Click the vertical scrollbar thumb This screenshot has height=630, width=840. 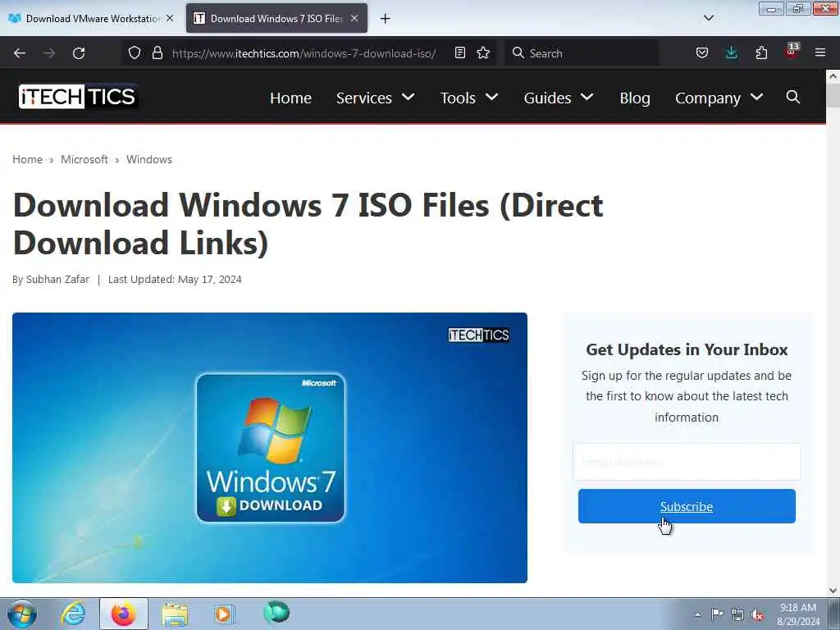coord(833,95)
